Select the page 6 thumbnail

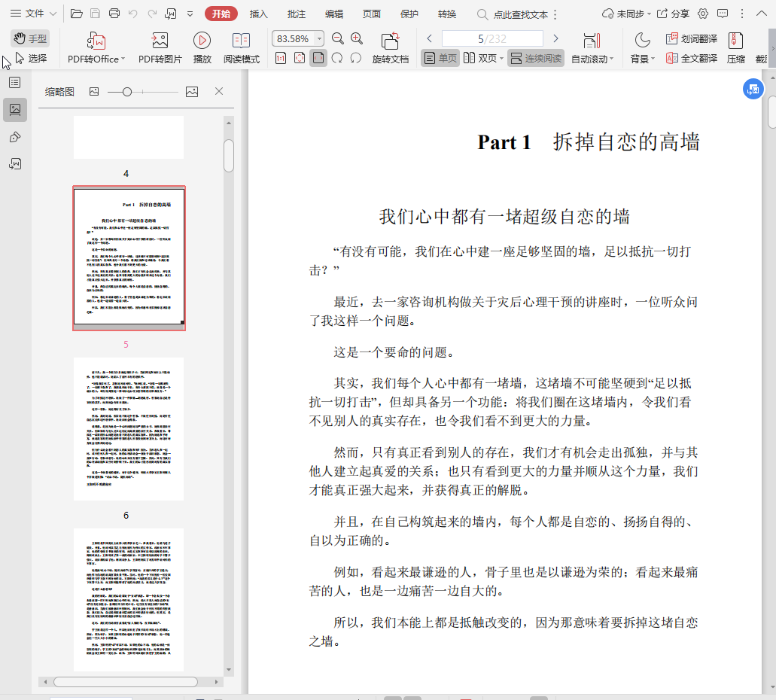129,429
